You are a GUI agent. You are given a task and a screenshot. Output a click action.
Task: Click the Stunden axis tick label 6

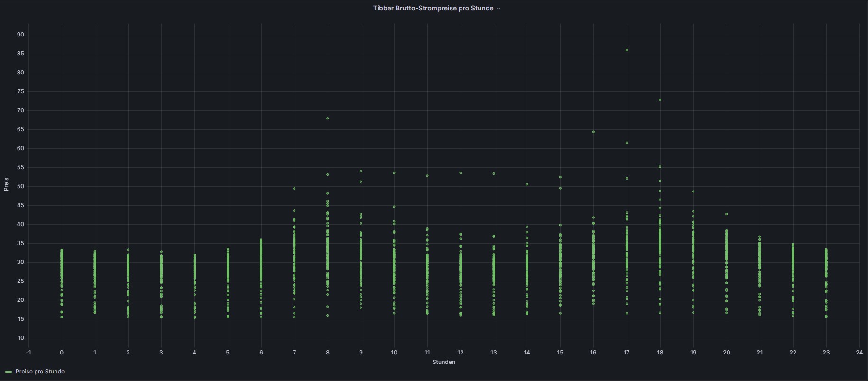261,353
